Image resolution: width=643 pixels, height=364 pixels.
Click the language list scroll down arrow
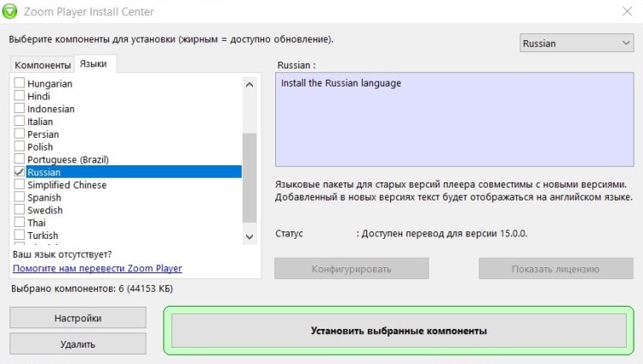tap(249, 236)
